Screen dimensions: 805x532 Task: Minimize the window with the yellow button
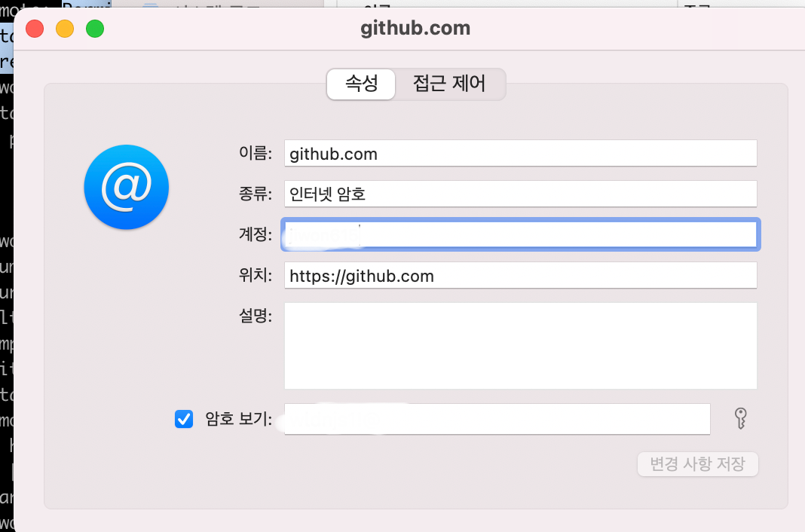tap(65, 29)
